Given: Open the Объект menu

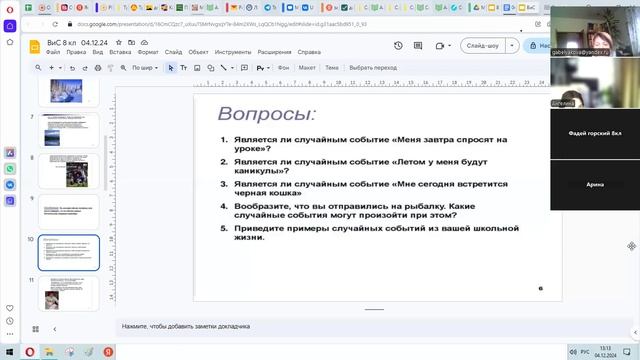Looking at the screenshot, I should 198,52.
